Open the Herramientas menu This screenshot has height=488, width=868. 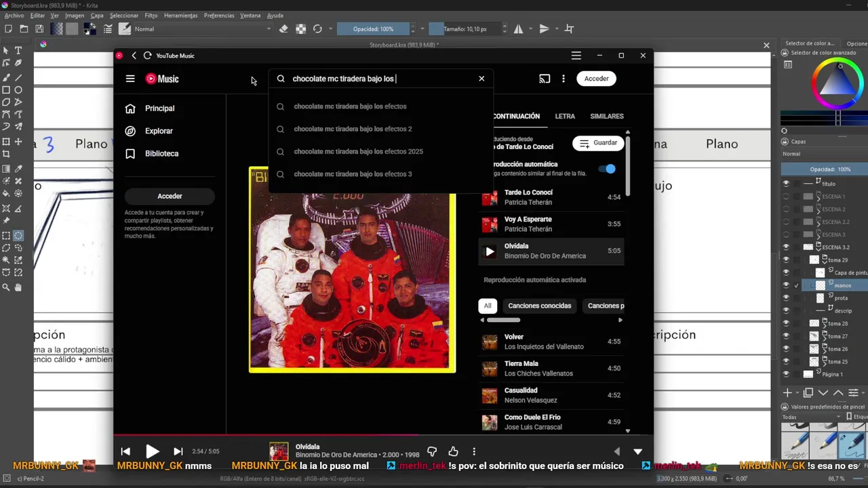click(x=180, y=15)
